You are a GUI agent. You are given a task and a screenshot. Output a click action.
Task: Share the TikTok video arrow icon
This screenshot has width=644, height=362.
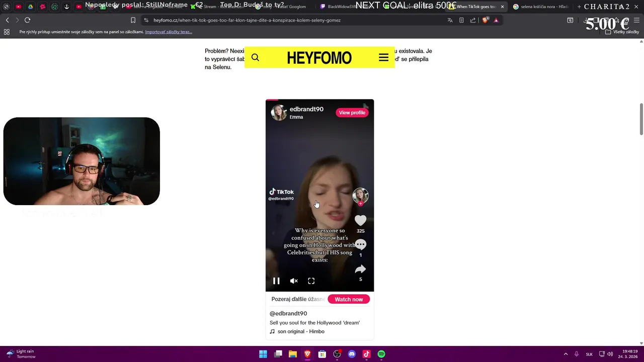coord(360,269)
